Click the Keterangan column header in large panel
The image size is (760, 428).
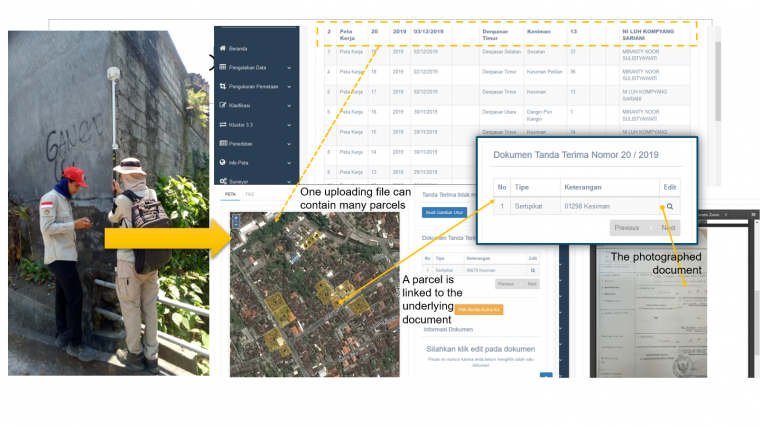pyautogui.click(x=583, y=187)
